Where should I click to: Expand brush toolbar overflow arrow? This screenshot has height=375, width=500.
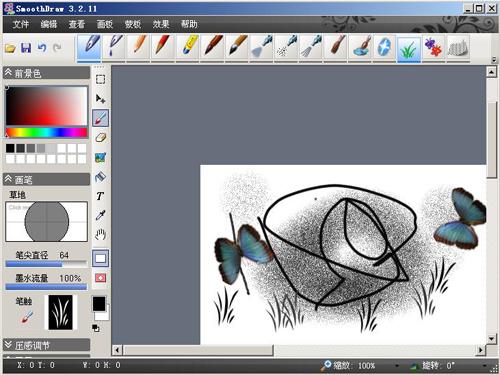tap(494, 60)
